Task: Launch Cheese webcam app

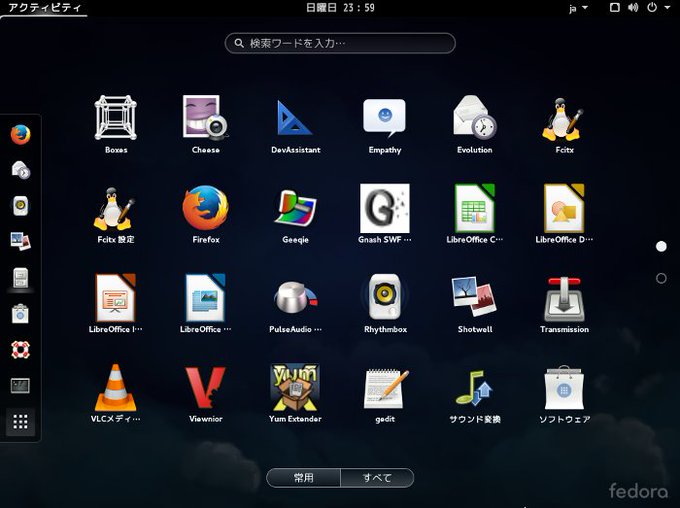Action: tap(206, 125)
